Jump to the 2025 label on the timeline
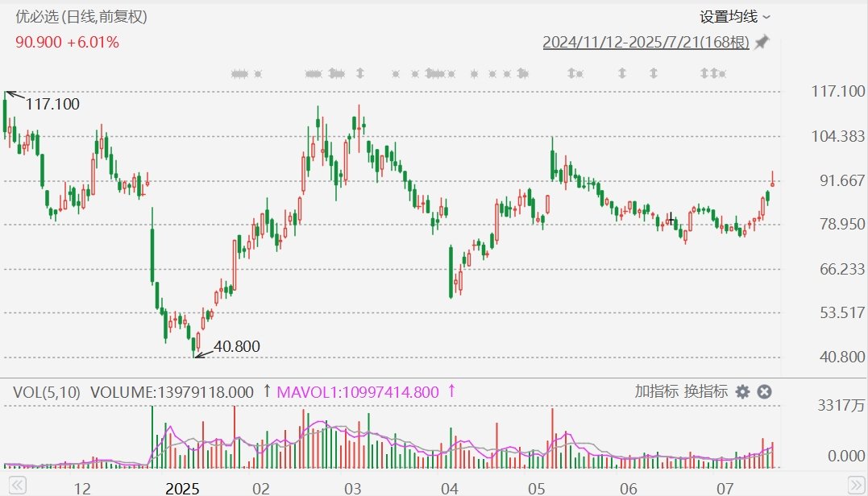The height and width of the screenshot is (496, 868). pyautogui.click(x=181, y=488)
